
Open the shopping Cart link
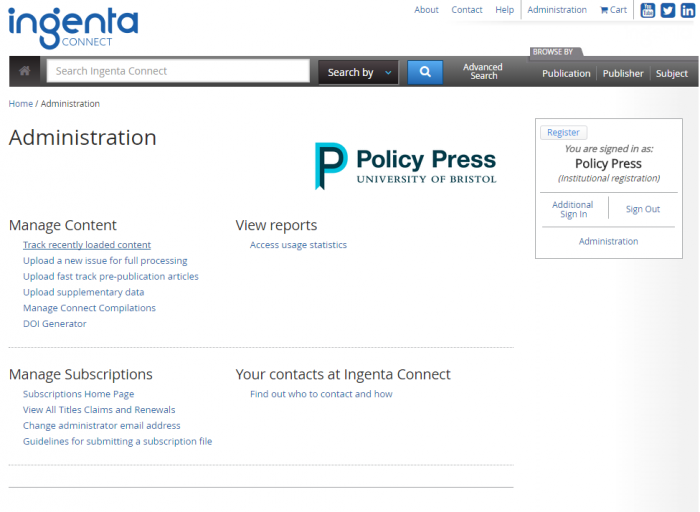613,10
